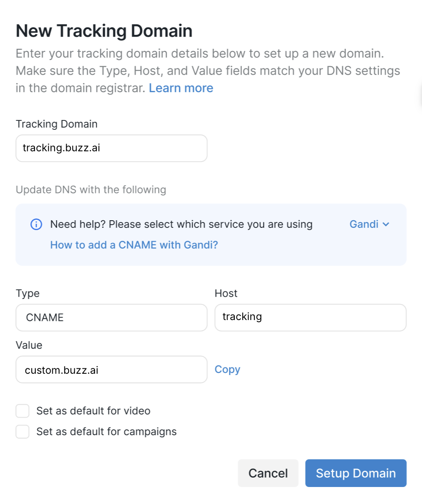Viewport: 422px width, 504px height.
Task: Expand the chevron next to Gandi
Action: (x=386, y=224)
